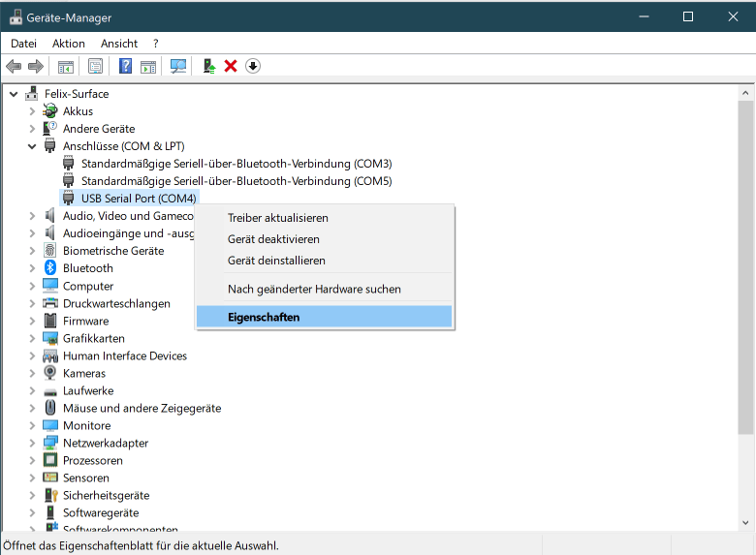
Task: Select Treiber aktualisieren from context menu
Action: point(277,218)
